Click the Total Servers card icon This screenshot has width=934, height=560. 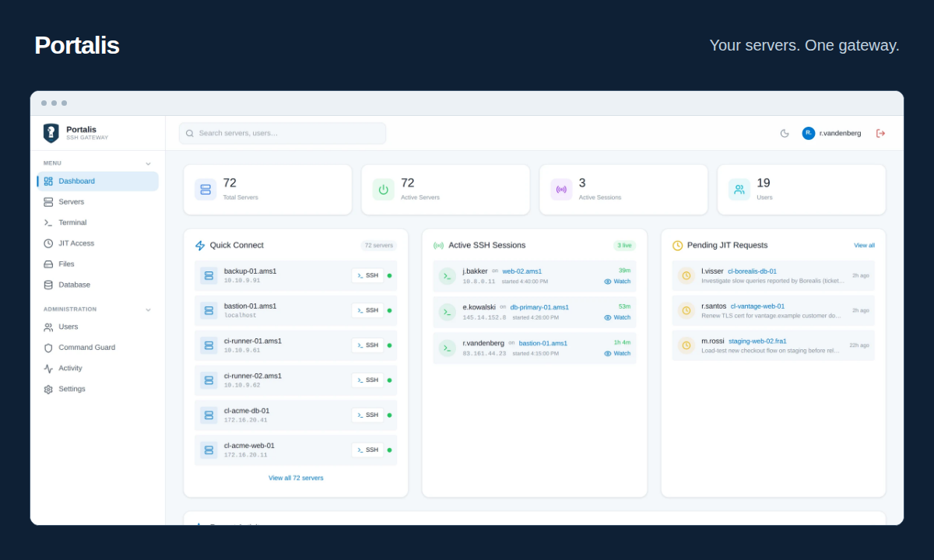point(205,189)
